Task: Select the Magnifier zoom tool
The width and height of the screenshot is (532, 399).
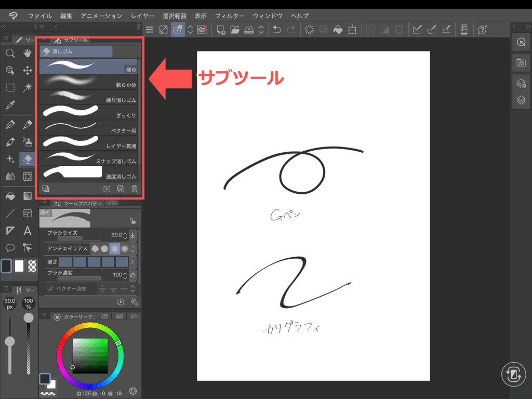Action: coord(9,53)
